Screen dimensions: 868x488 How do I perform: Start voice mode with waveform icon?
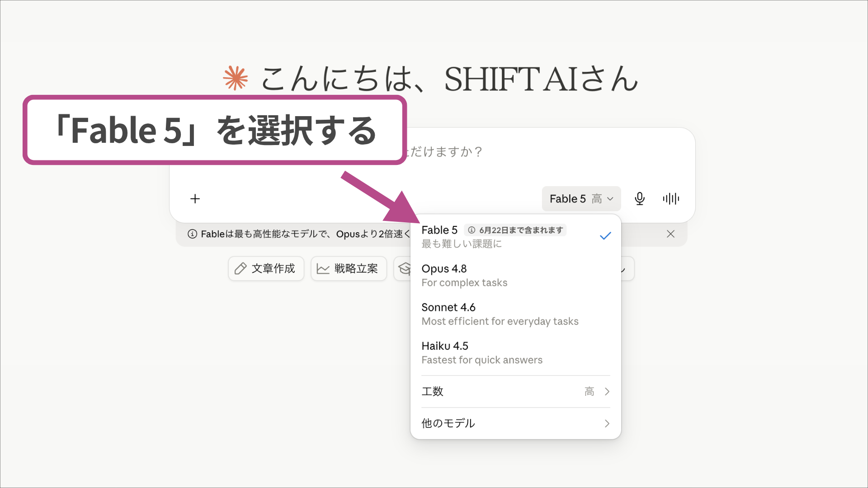pos(671,199)
